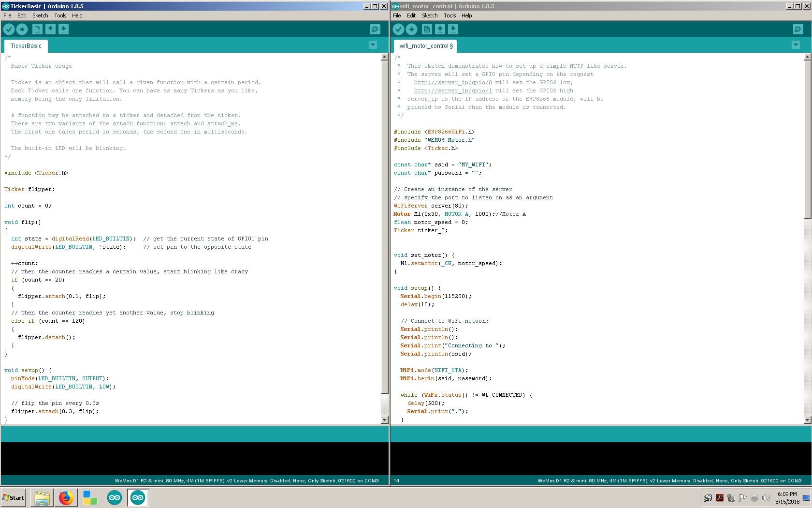812x508 pixels.
Task: Click '#include "WEMOS_Motor.h"' line
Action: point(434,140)
